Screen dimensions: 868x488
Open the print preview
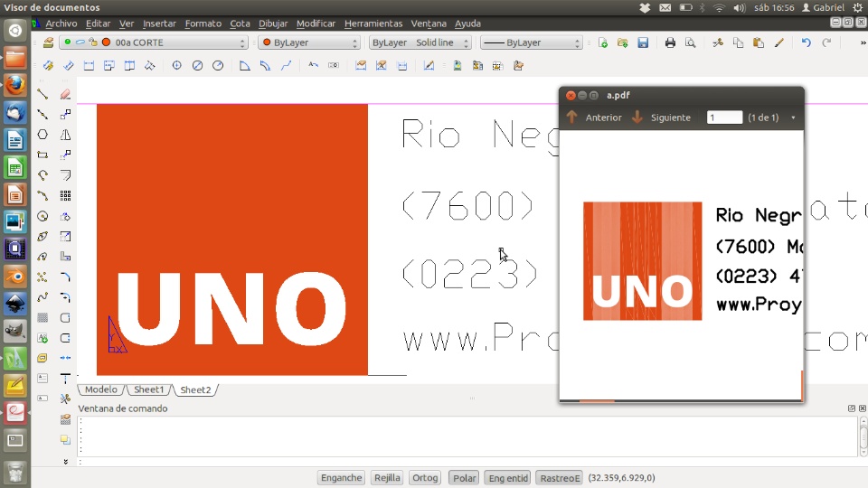pyautogui.click(x=690, y=42)
